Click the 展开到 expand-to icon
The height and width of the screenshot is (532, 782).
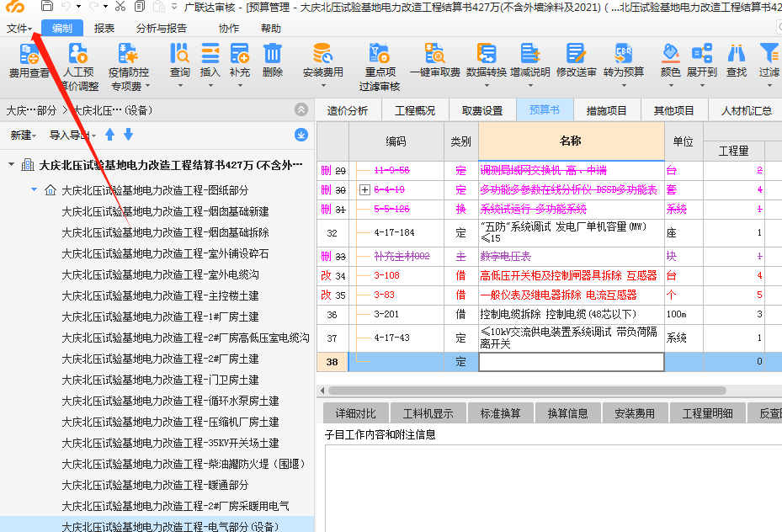pyautogui.click(x=702, y=53)
